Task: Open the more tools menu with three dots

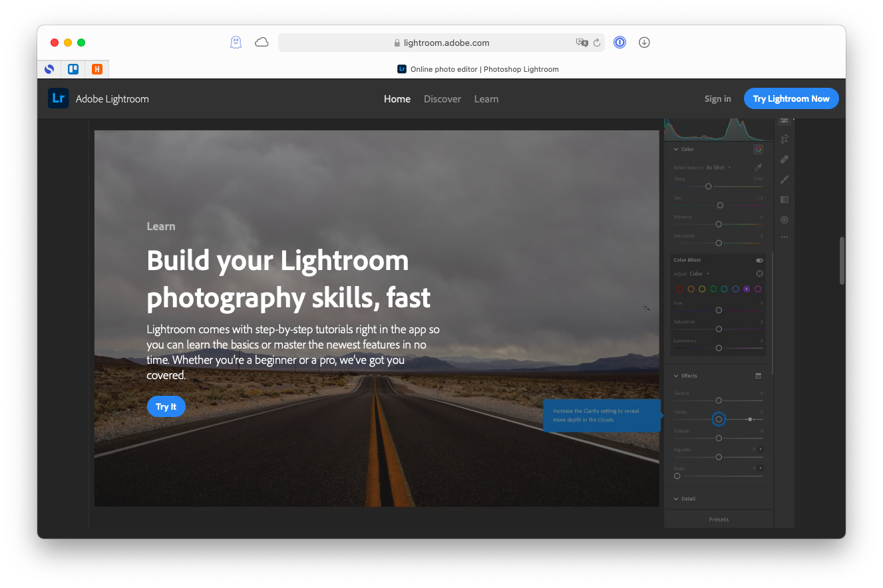Action: [784, 236]
